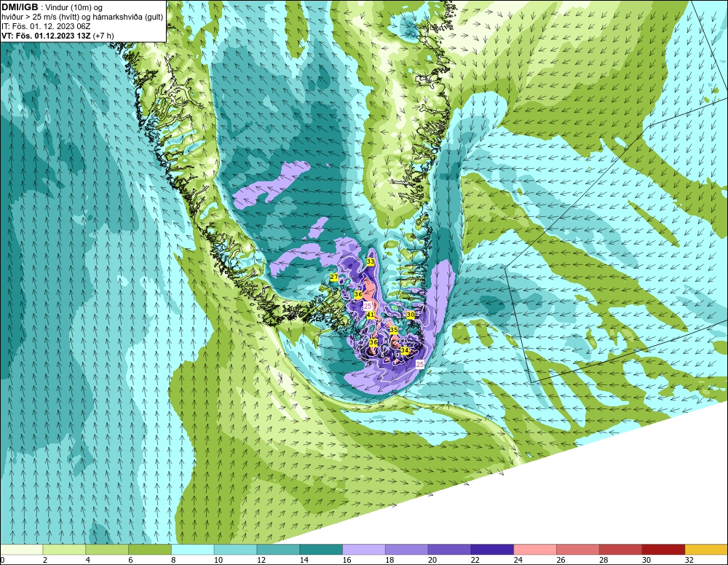
Task: Click the legend scale value 14
Action: pos(304,560)
